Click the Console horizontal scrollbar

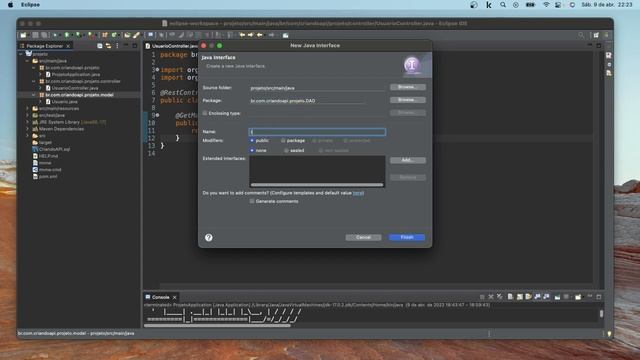[217, 326]
